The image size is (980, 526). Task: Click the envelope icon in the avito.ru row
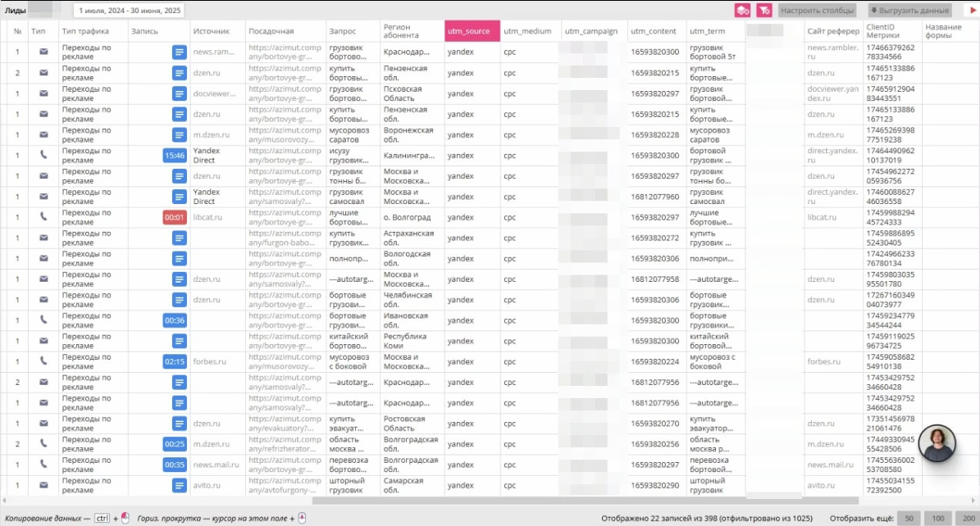(43, 485)
